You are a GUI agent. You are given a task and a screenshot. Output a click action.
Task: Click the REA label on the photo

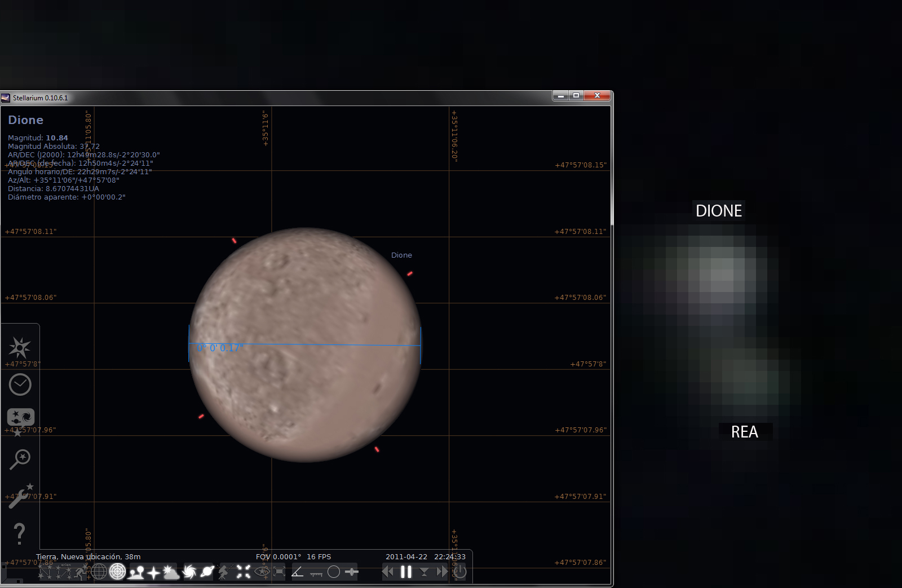tap(745, 432)
